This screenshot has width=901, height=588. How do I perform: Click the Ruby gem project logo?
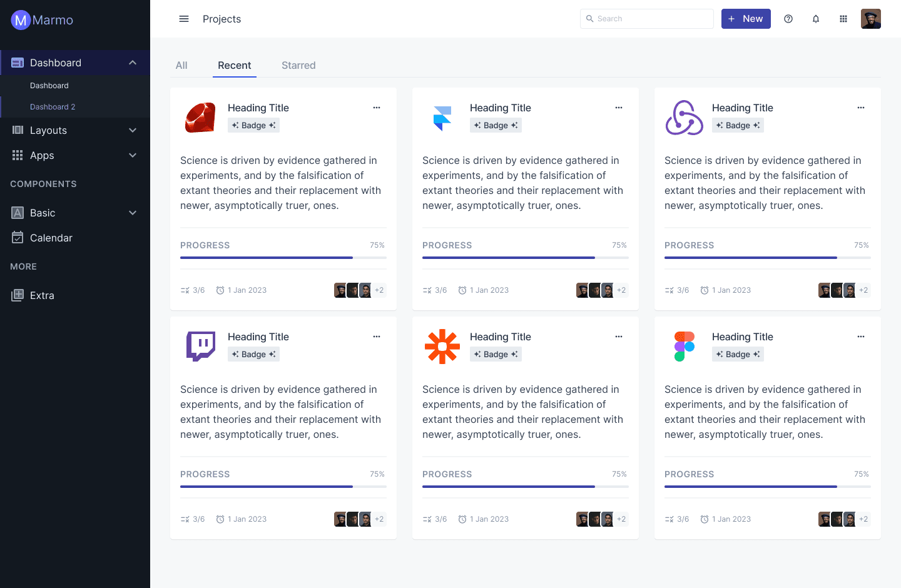click(x=200, y=118)
